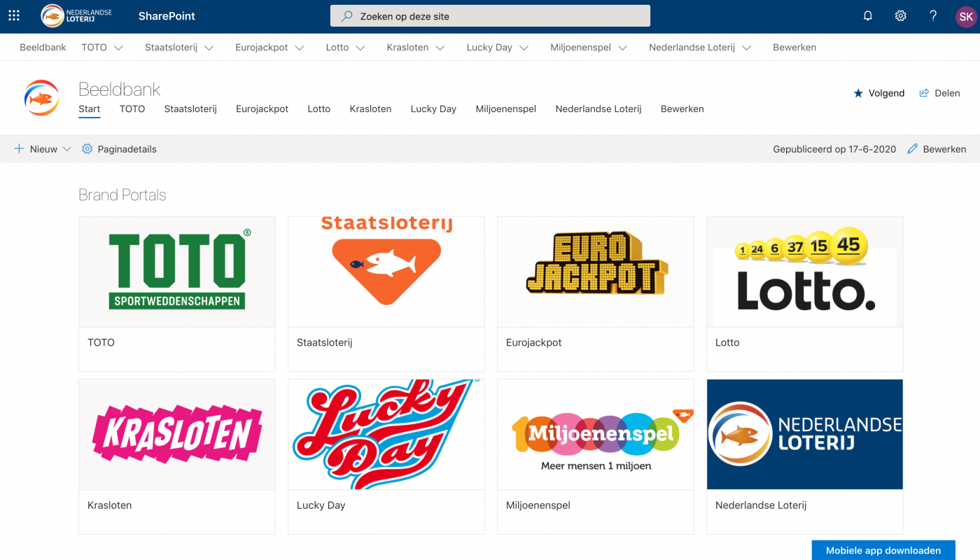Click the notifications bell icon
980x560 pixels.
click(x=868, y=15)
